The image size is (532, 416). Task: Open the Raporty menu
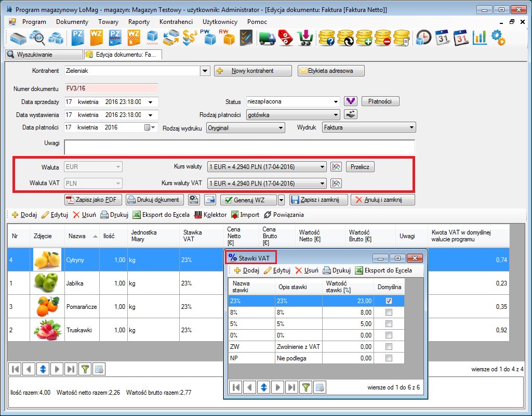139,22
